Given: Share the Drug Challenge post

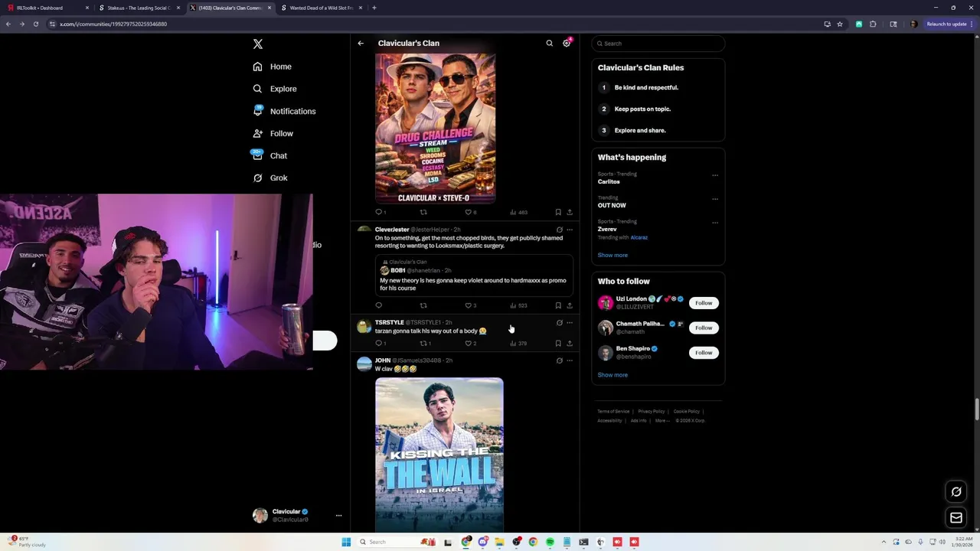Looking at the screenshot, I should pos(570,212).
